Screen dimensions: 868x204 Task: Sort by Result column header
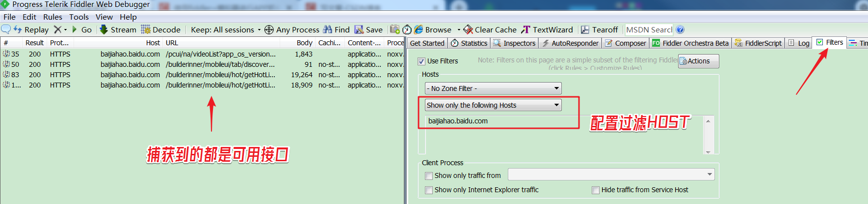34,43
